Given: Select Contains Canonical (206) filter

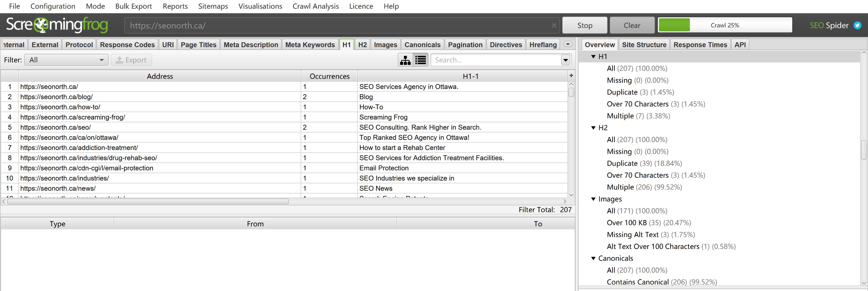Looking at the screenshot, I should click(662, 282).
